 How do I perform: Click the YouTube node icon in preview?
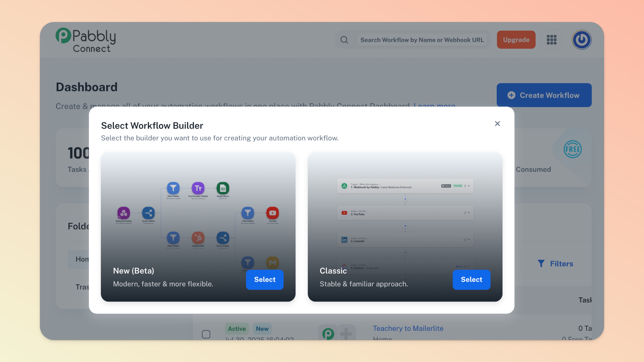(272, 213)
